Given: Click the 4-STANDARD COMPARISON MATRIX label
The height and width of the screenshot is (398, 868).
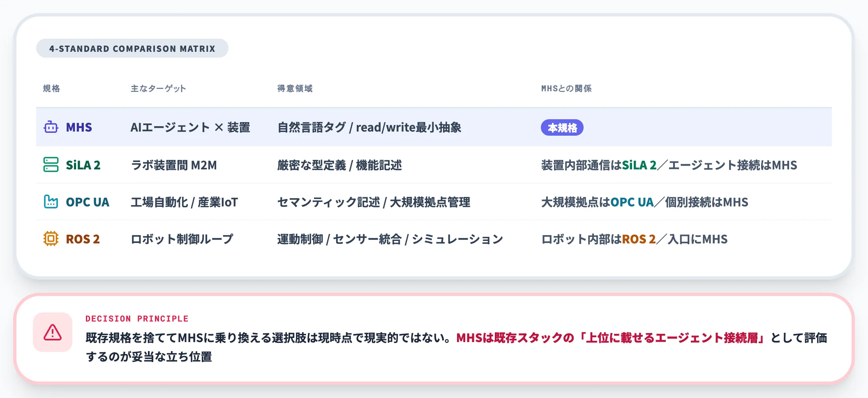Looking at the screenshot, I should pyautogui.click(x=132, y=49).
